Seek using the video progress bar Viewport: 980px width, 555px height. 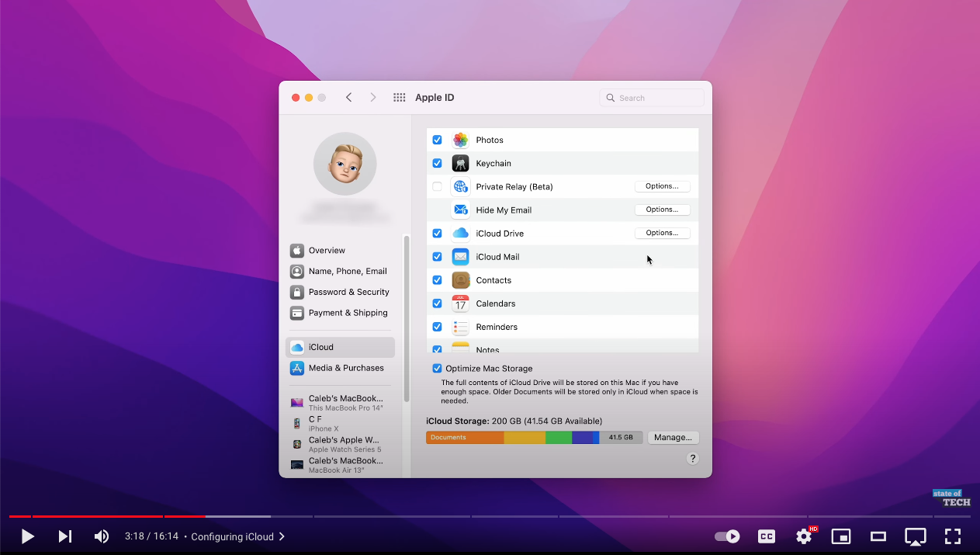[x=490, y=516]
